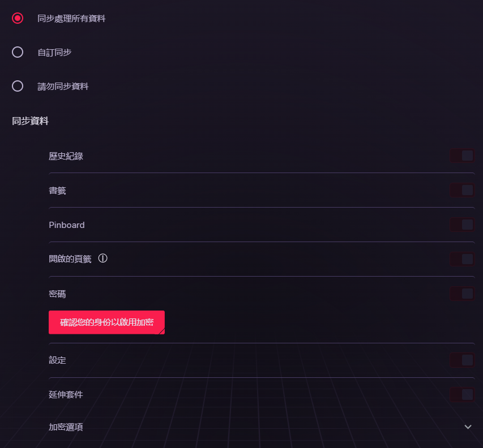Click the 同步處理所有資料 label text
This screenshot has height=448, width=483.
(x=71, y=19)
